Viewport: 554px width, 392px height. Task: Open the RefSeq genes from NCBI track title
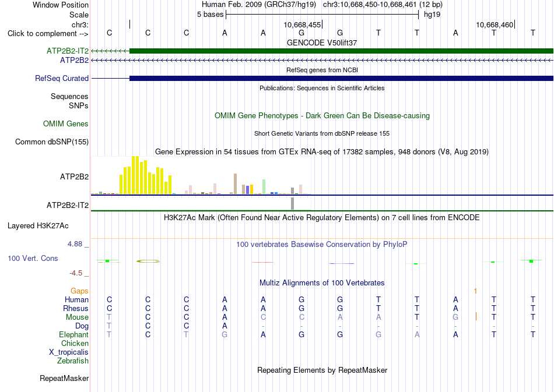322,70
